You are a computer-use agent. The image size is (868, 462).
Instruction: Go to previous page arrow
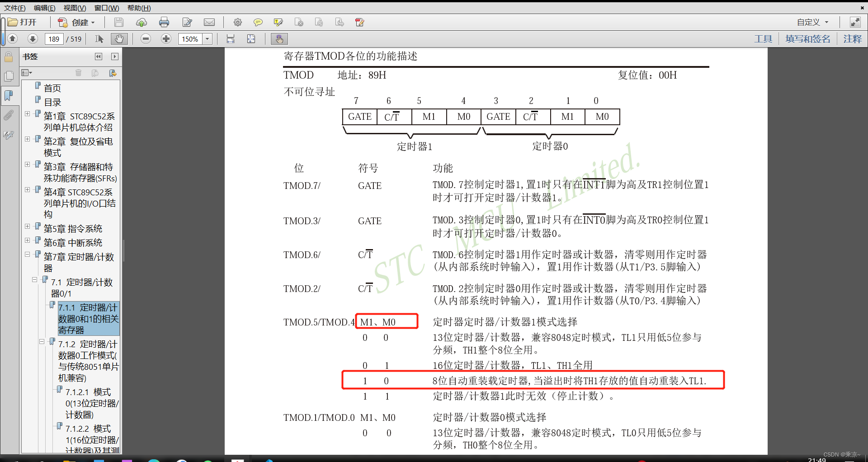pos(13,39)
